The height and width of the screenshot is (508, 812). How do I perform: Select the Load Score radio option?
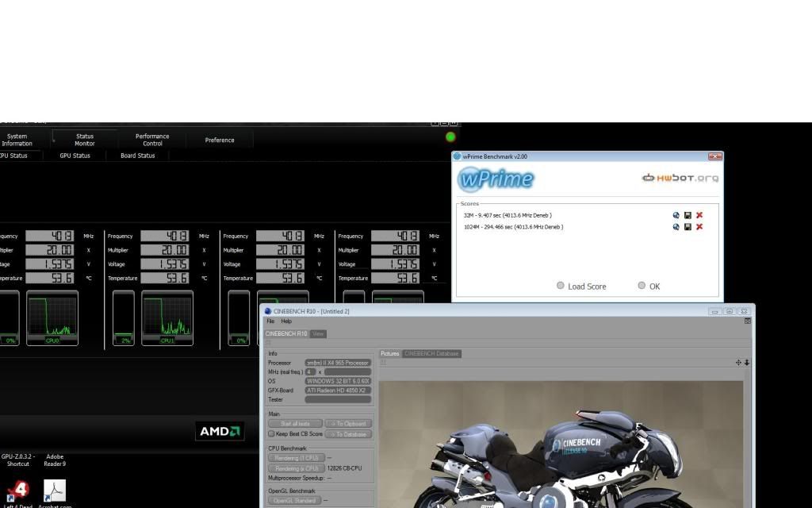tap(561, 286)
